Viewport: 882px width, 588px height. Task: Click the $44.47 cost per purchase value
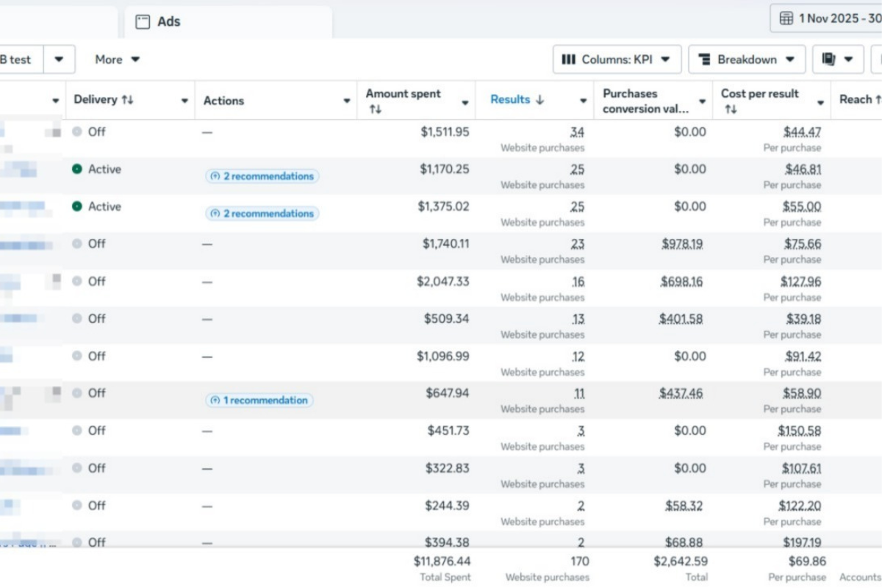click(802, 132)
